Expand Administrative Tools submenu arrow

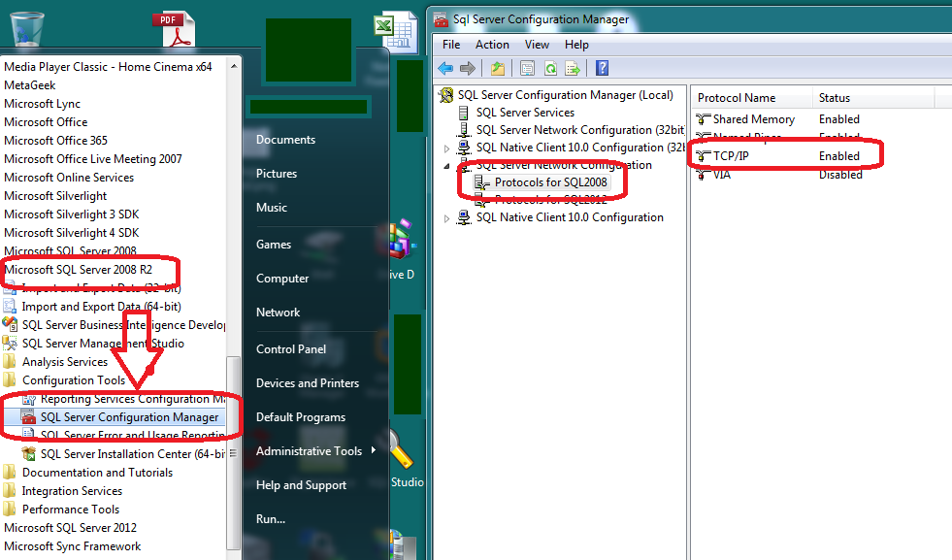[x=374, y=450]
